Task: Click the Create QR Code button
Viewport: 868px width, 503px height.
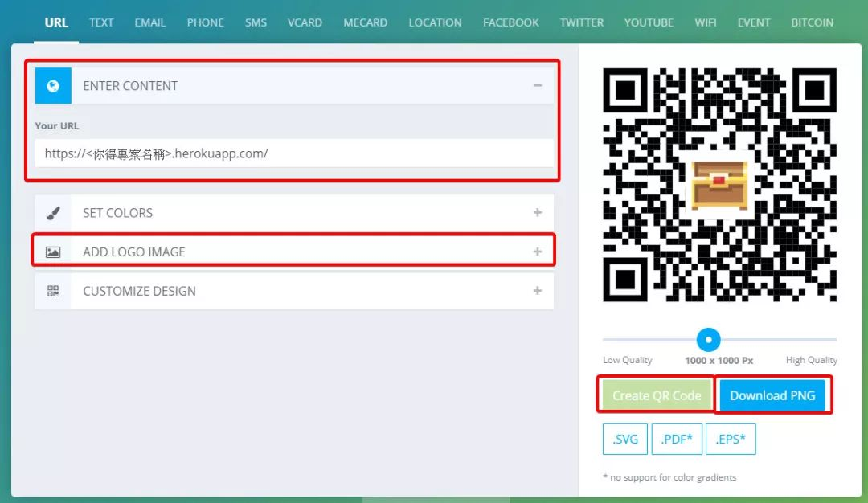Action: 657,395
